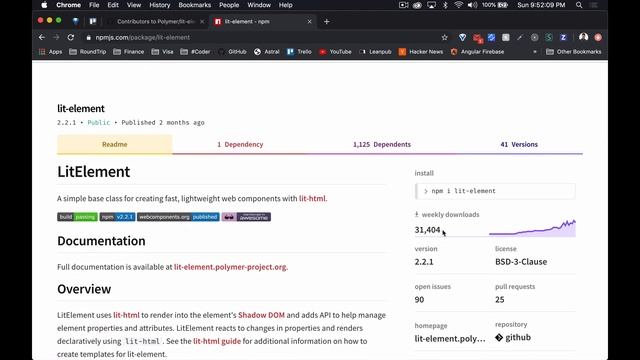Open Spotlight search in menu bar
640x360 pixels.
click(579, 5)
